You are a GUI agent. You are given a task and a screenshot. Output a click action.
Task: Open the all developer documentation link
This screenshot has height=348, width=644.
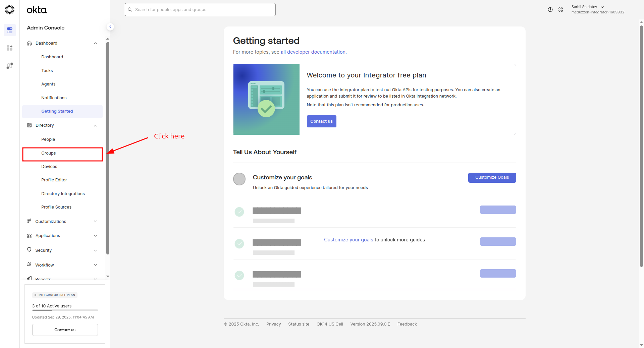click(314, 52)
